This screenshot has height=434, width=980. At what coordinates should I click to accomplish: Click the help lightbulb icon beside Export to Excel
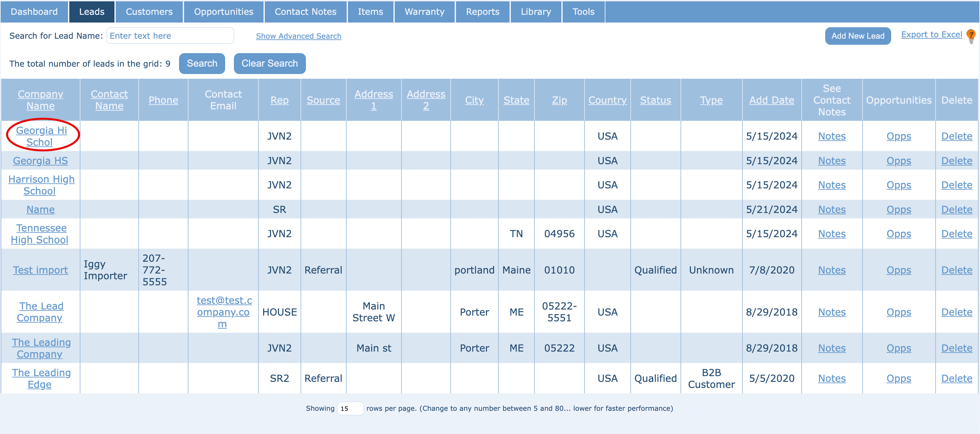click(x=971, y=36)
